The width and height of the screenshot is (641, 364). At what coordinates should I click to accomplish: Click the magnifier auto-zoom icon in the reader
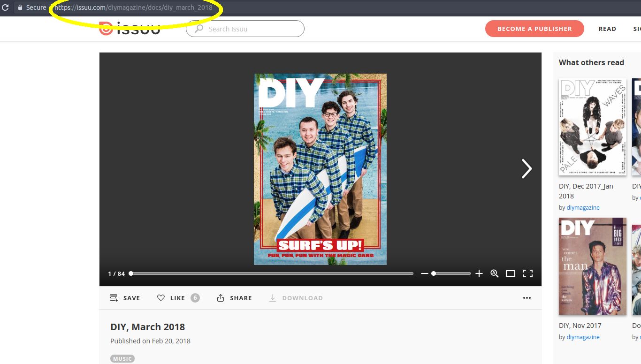pyautogui.click(x=494, y=273)
